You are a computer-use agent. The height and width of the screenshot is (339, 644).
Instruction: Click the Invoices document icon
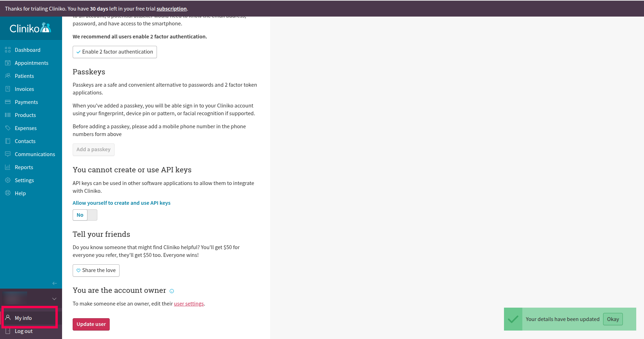pyautogui.click(x=8, y=89)
